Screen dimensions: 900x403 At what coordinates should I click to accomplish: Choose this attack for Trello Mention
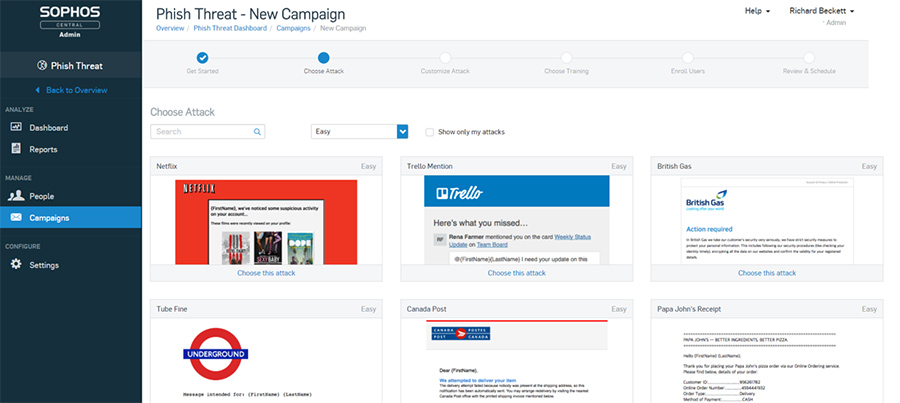click(517, 273)
